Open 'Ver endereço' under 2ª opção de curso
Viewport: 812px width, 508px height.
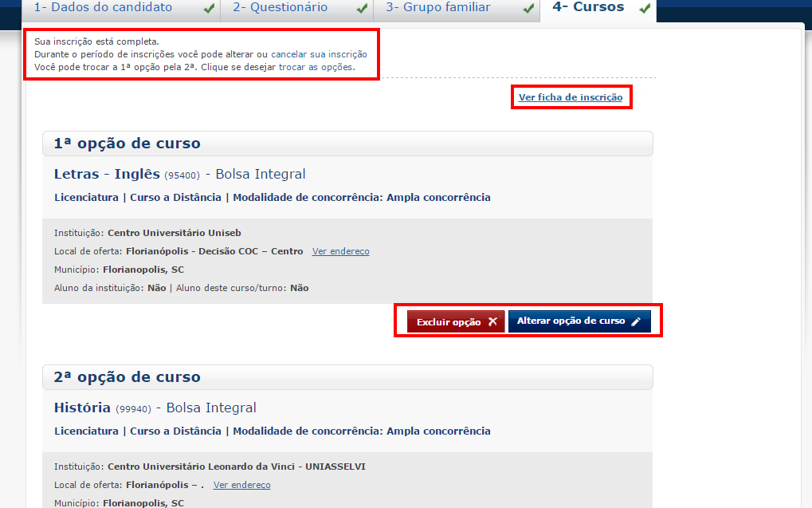click(x=241, y=484)
